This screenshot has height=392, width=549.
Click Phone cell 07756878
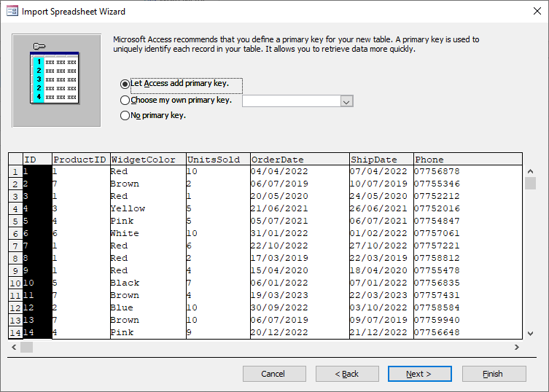(x=468, y=171)
